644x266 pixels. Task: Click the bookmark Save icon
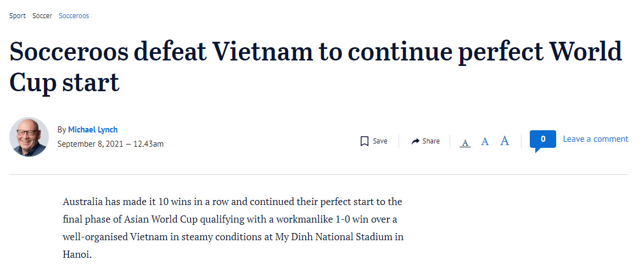pos(364,141)
